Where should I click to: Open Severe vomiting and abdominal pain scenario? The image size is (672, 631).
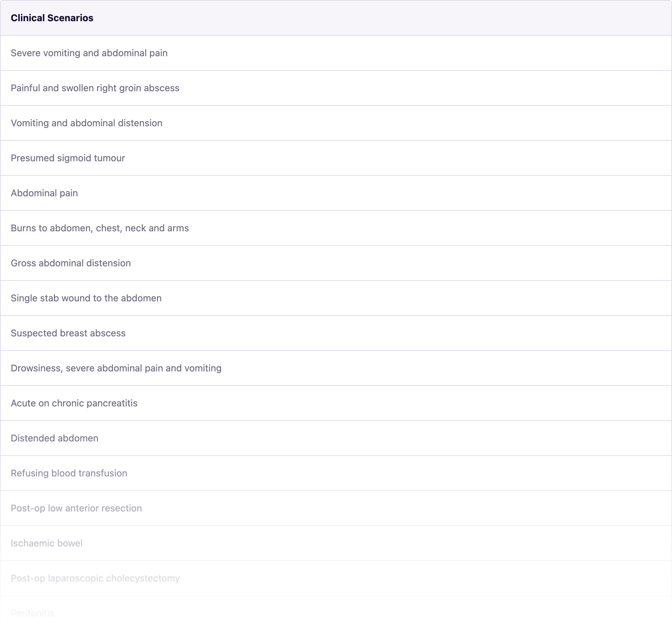click(x=89, y=53)
